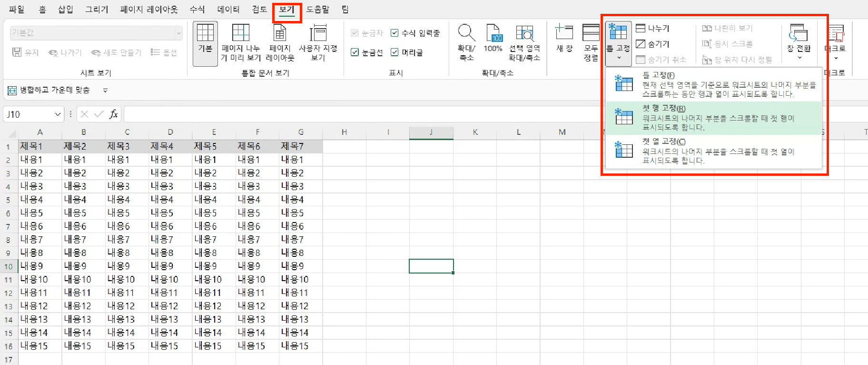The width and height of the screenshot is (868, 365).
Task: Select 내용5 cell in column C
Action: [x=127, y=213]
